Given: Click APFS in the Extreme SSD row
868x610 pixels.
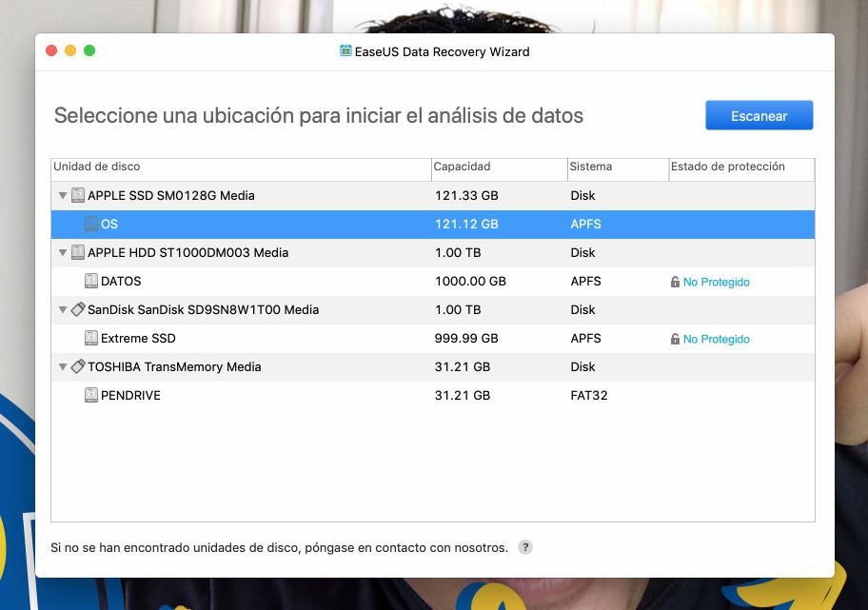Looking at the screenshot, I should click(585, 338).
